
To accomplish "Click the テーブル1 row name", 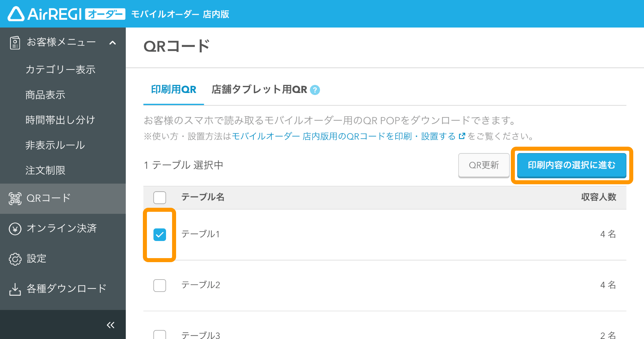I will pos(201,234).
